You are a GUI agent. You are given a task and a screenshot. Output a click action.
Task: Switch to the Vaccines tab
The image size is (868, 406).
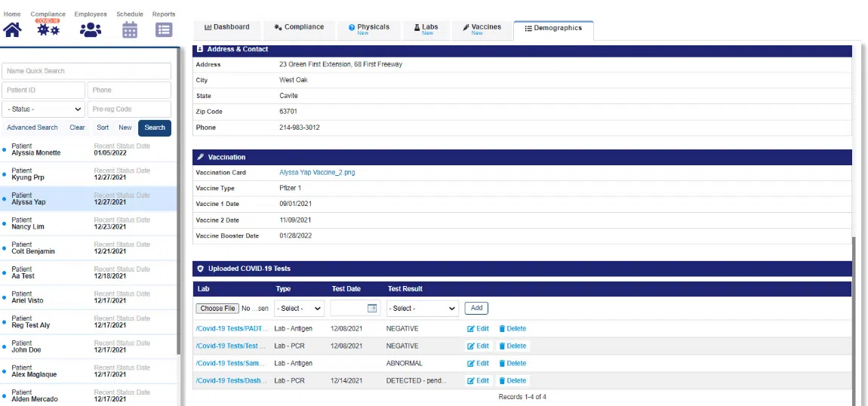tap(482, 29)
